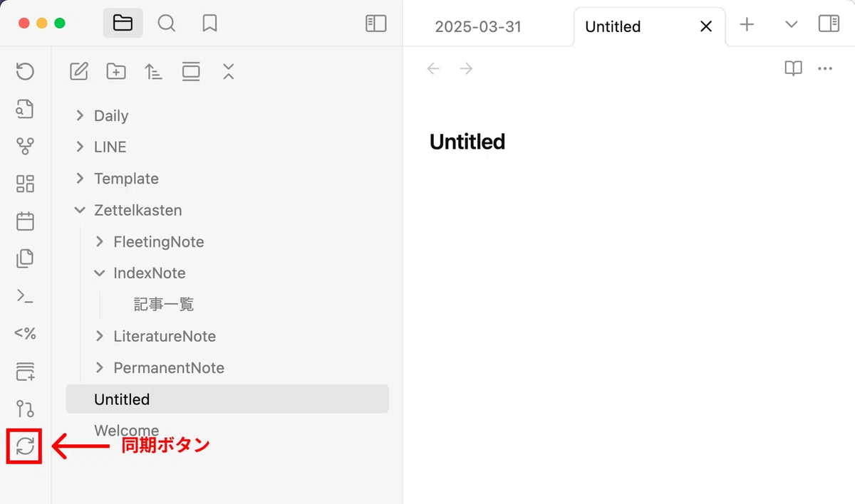Toggle the left sidebar panel
This screenshot has width=855, height=504.
click(375, 23)
